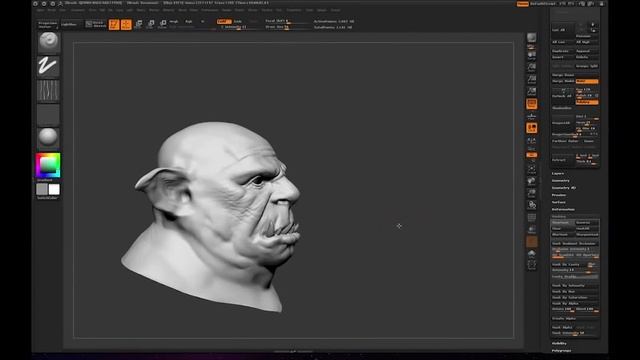
Task: Collapse the Masking section
Action: (x=559, y=217)
